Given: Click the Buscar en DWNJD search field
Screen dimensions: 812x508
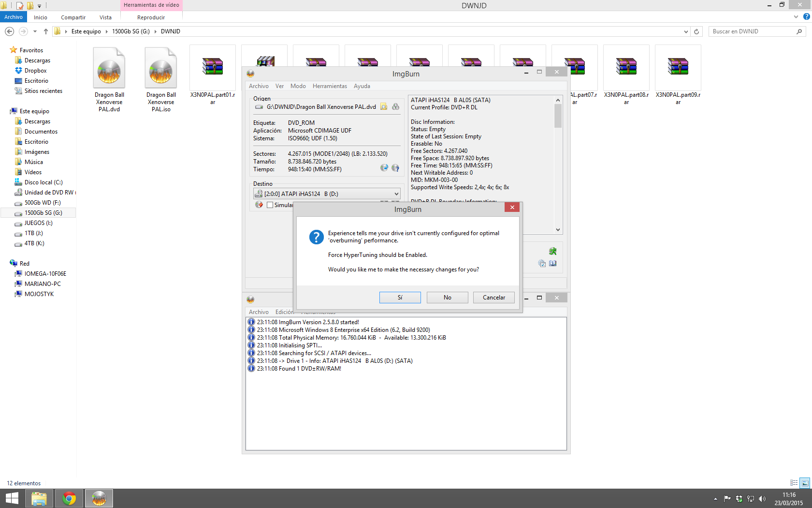Looking at the screenshot, I should tap(752, 31).
